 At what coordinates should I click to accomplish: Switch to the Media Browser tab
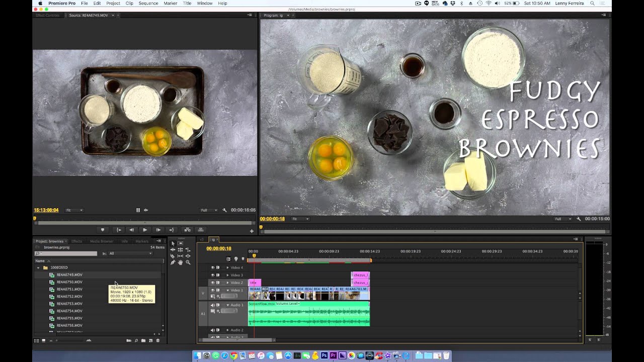point(102,241)
